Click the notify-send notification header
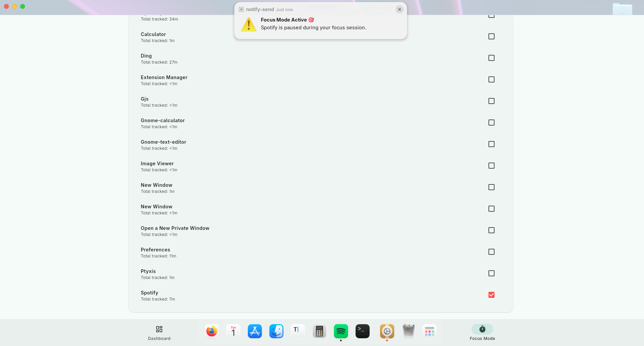 [x=260, y=9]
